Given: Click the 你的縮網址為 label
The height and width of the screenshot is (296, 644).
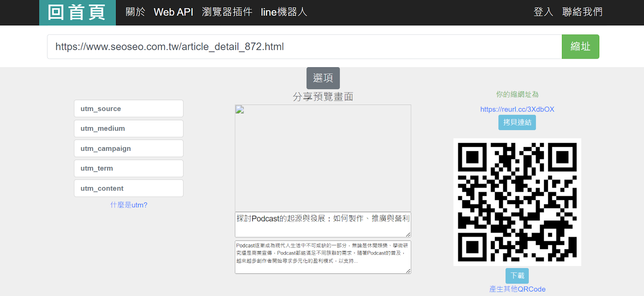Looking at the screenshot, I should click(517, 95).
